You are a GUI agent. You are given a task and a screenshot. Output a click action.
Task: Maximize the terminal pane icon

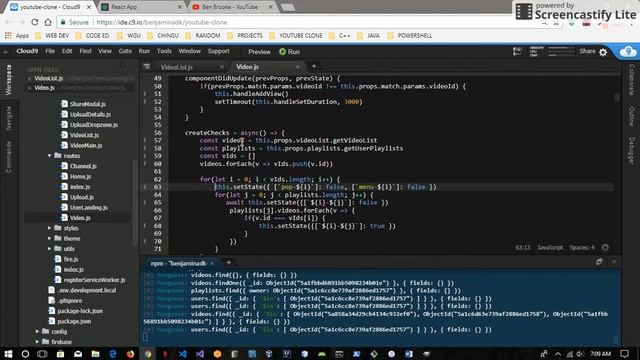[x=599, y=262]
